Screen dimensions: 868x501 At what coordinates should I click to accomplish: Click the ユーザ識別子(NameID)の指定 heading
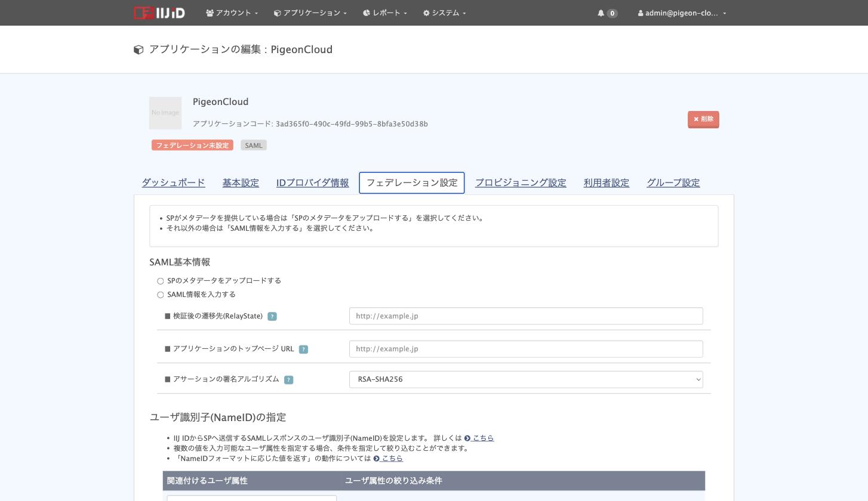pos(218,417)
